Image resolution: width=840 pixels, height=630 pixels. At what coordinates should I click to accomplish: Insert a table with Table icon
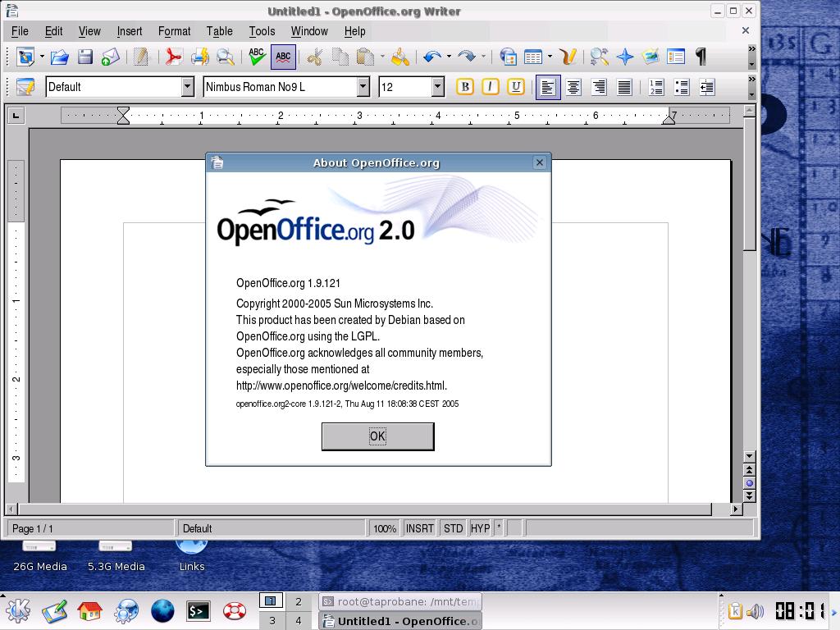click(533, 57)
